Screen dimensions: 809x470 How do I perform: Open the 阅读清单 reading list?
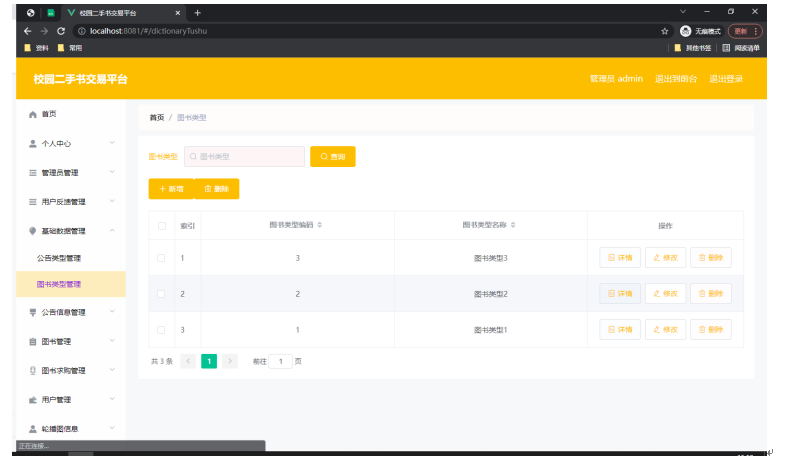click(x=741, y=48)
